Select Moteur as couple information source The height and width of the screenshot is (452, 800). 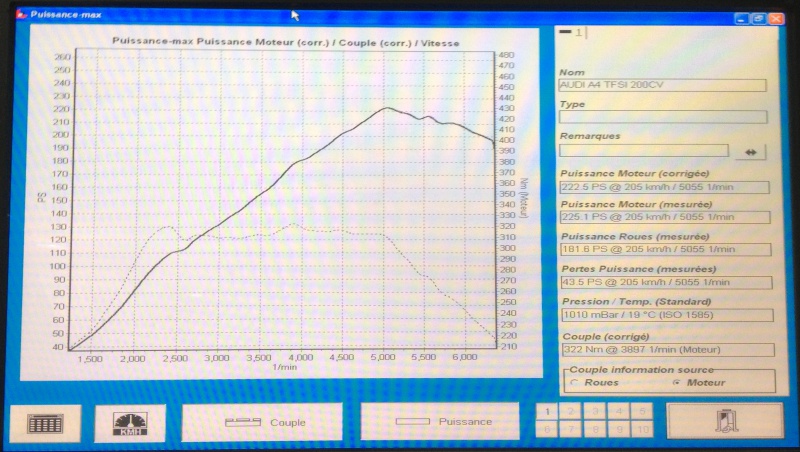click(677, 382)
